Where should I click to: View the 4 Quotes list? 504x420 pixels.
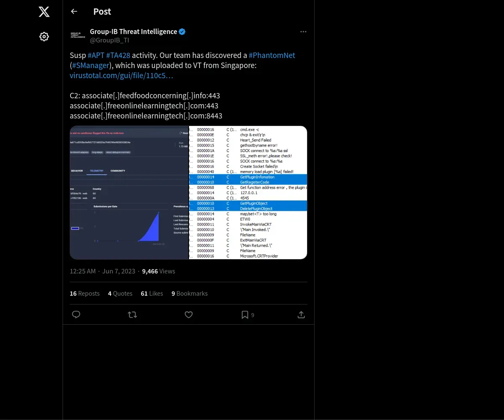pos(120,294)
